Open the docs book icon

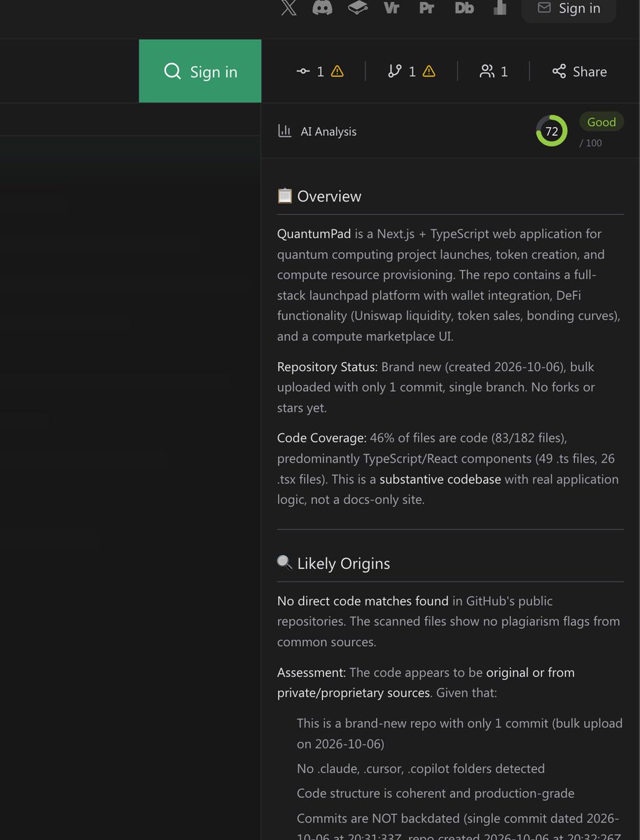click(x=358, y=8)
